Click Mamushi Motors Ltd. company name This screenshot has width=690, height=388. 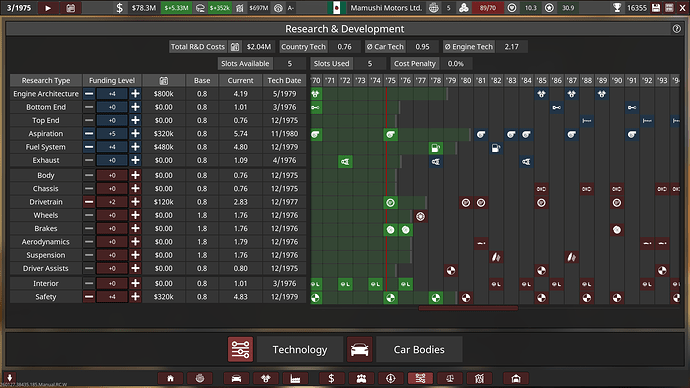[386, 7]
